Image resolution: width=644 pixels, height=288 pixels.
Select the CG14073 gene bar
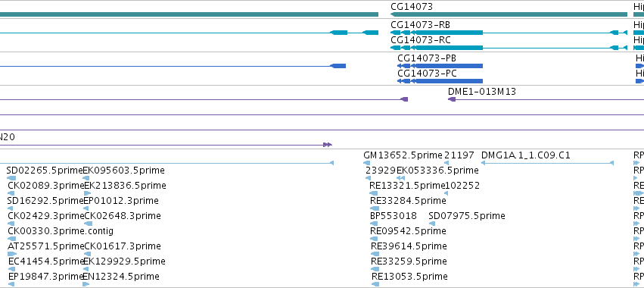(509, 14)
